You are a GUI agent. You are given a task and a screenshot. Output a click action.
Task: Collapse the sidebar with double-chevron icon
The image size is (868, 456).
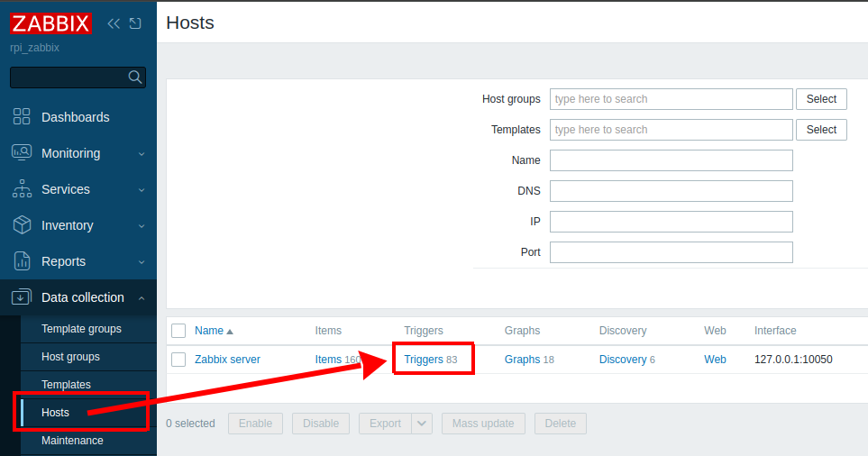114,23
